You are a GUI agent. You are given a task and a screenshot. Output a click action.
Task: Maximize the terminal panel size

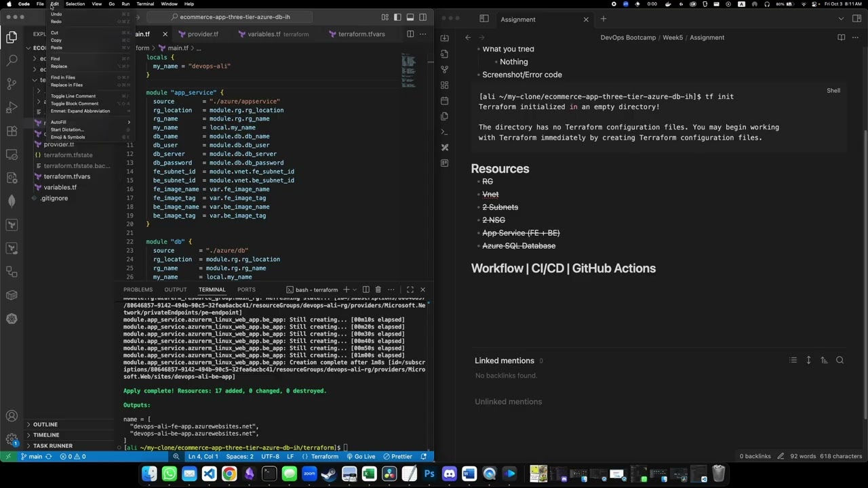tap(410, 289)
